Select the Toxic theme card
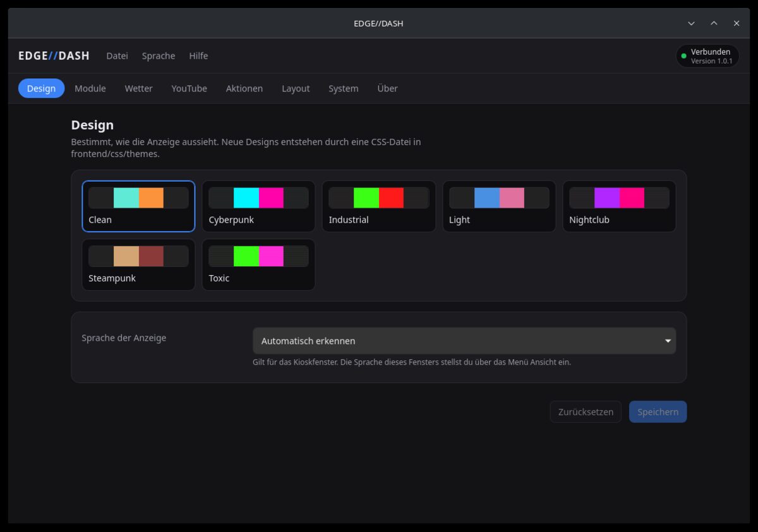This screenshot has height=532, width=758. 258,264
